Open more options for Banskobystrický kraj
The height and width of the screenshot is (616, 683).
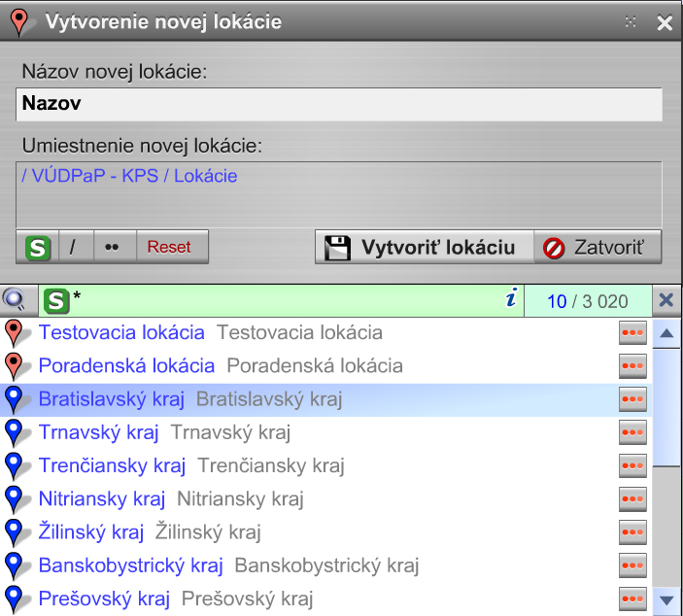click(x=632, y=565)
